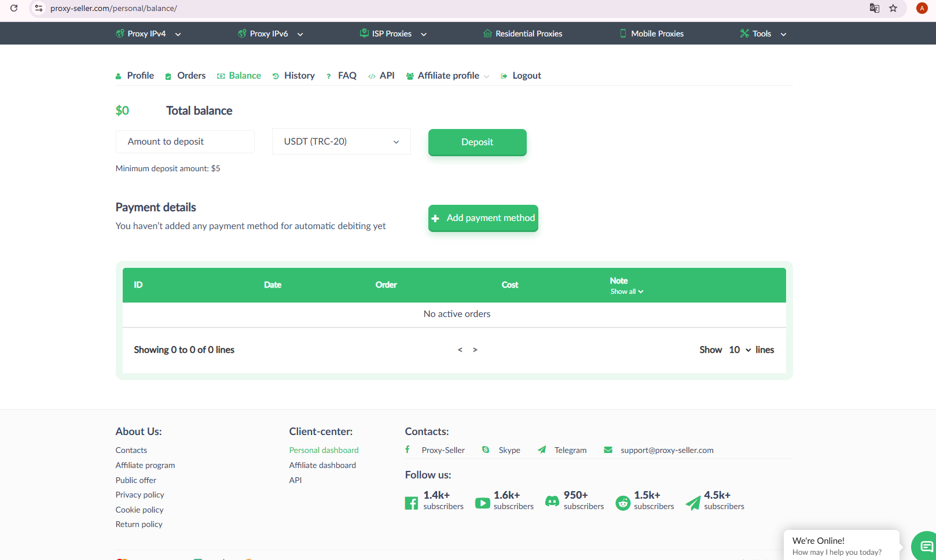Image resolution: width=936 pixels, height=560 pixels.
Task: Go to next page of orders table
Action: 475,349
